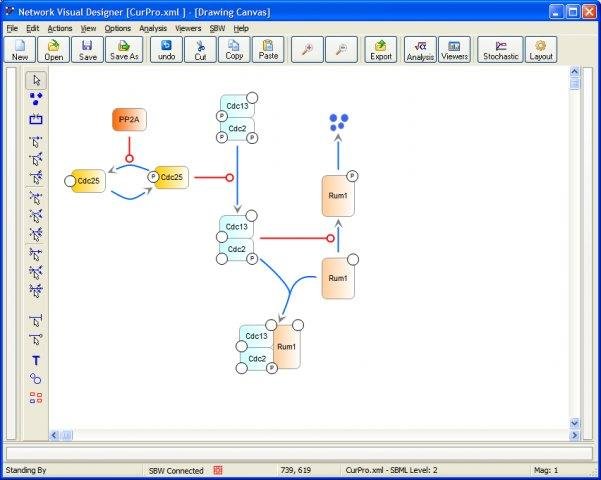Screen dimensions: 601x480
Task: Select the PP2A node on canvas
Action: 129,120
